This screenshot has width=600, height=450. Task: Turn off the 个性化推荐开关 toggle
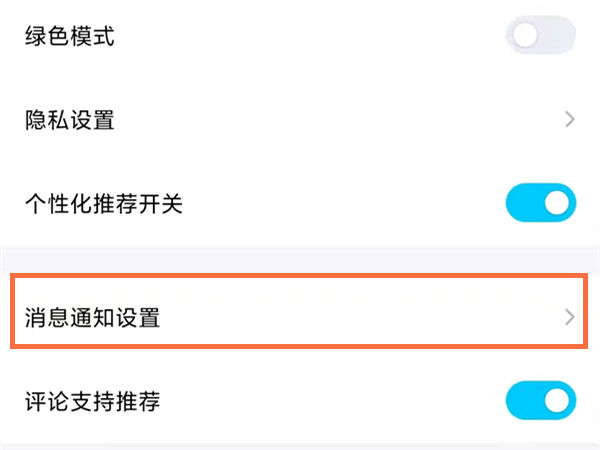point(541,204)
